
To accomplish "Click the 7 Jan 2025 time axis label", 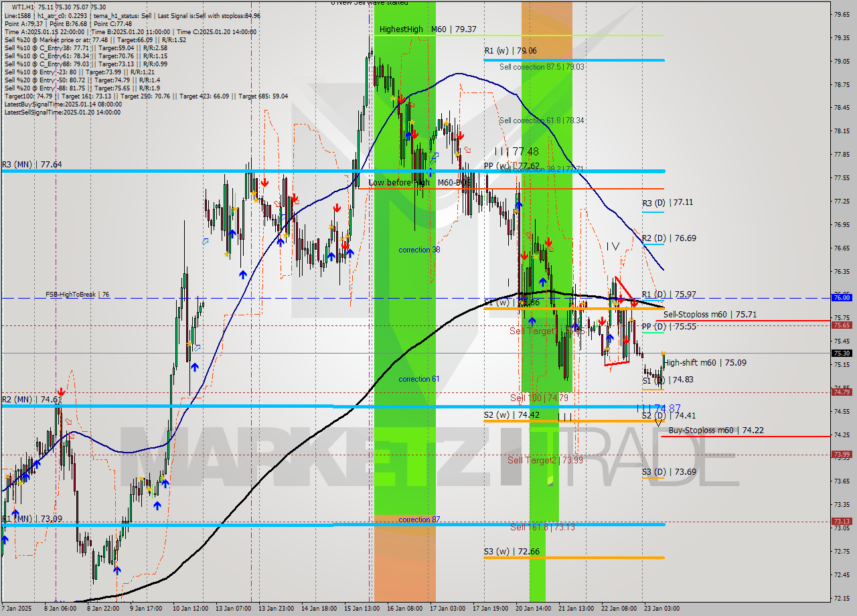I will (x=16, y=609).
